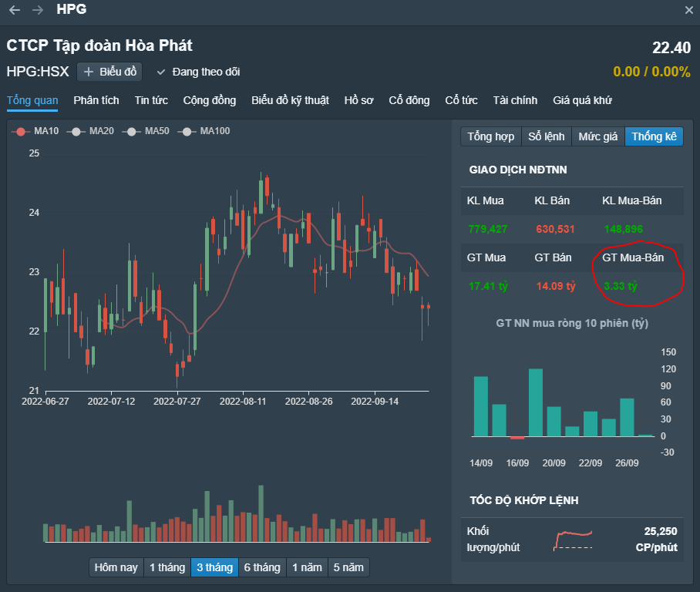The width and height of the screenshot is (700, 592).
Task: Toggle the MA10 legend line
Action: [x=35, y=131]
